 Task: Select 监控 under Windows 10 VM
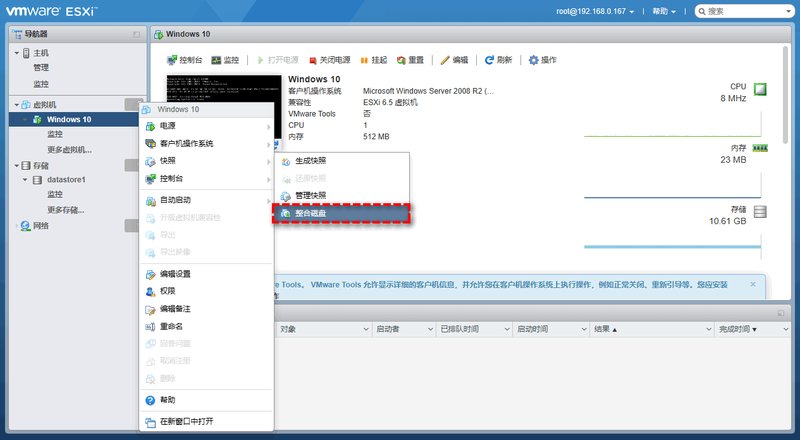pyautogui.click(x=55, y=134)
